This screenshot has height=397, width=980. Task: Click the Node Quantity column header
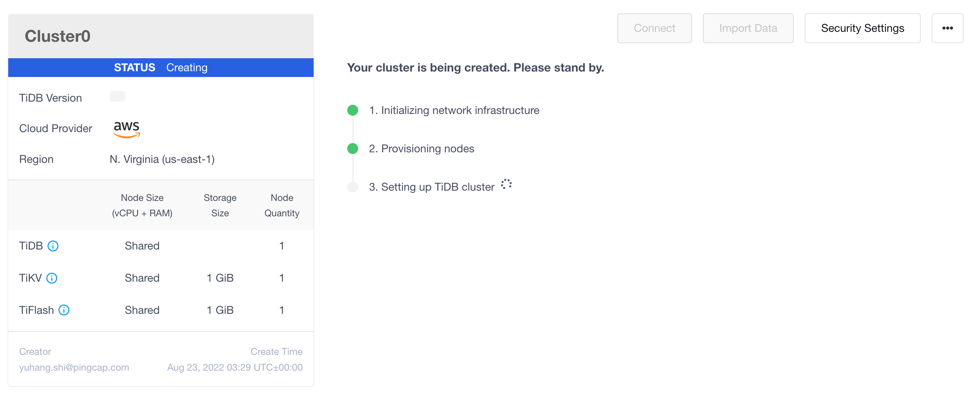(x=281, y=206)
